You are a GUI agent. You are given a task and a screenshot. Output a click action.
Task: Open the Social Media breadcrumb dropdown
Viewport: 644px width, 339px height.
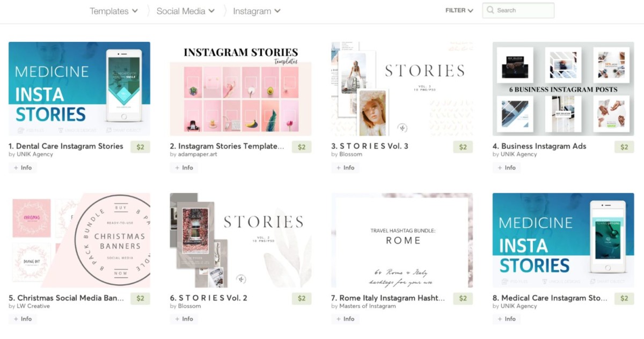[186, 11]
